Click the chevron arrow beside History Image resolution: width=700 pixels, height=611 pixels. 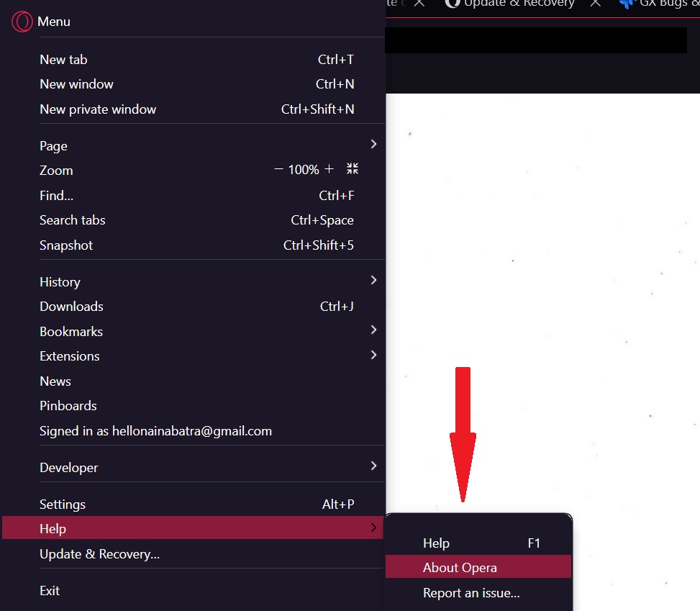pyautogui.click(x=373, y=280)
